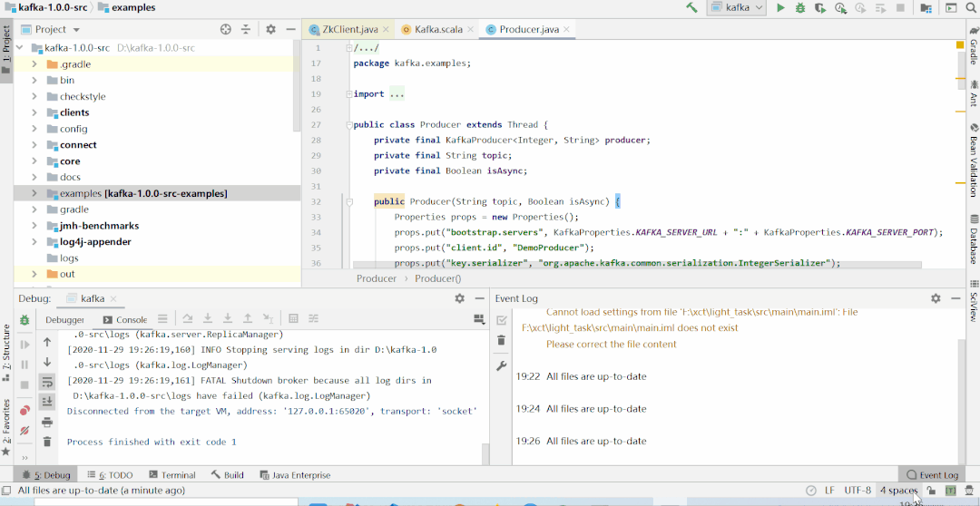The image size is (980, 506).
Task: Collapse all nodes in Project panel
Action: [x=246, y=29]
